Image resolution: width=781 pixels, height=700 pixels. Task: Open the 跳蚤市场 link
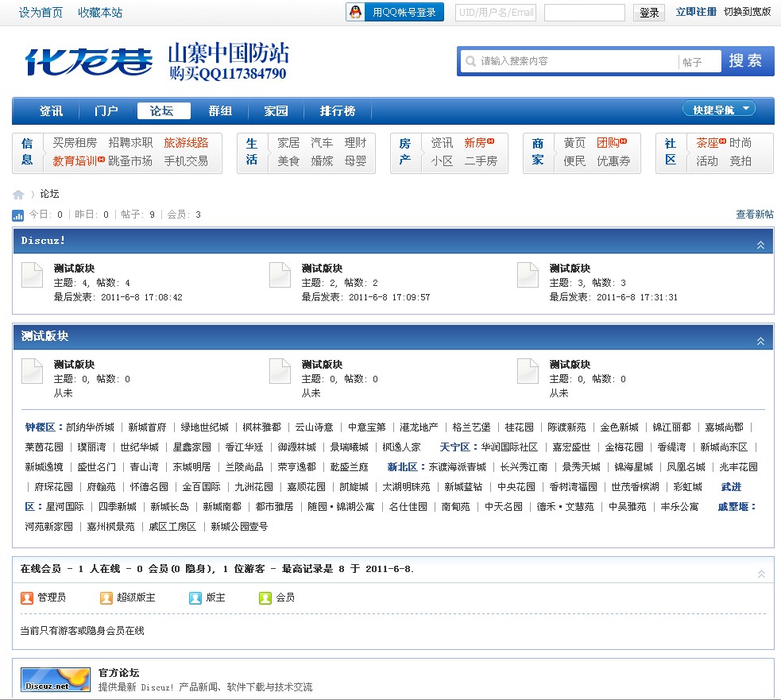[x=130, y=161]
